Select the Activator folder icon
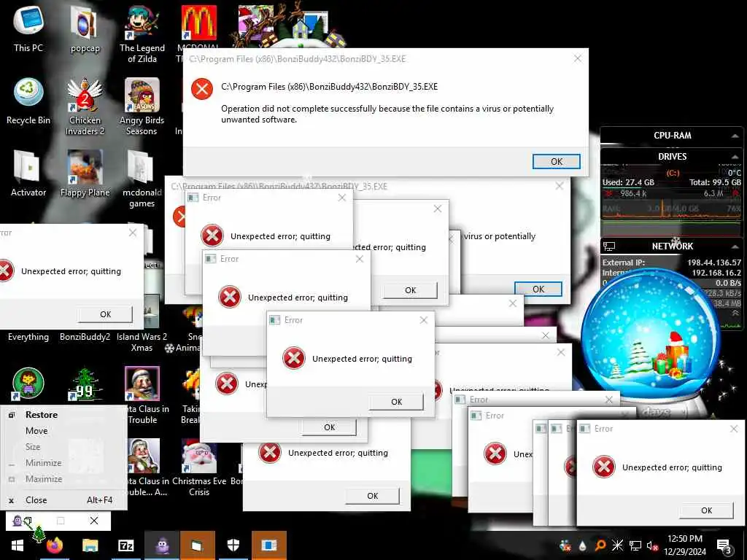The width and height of the screenshot is (747, 560). click(x=28, y=174)
